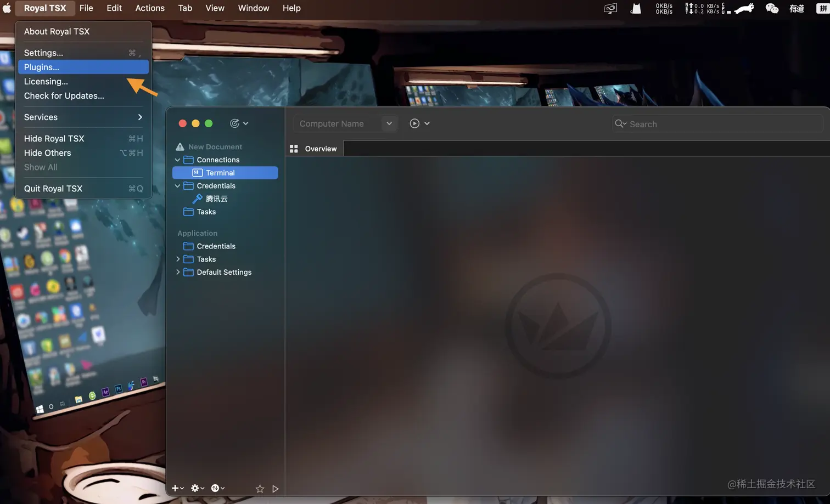Open WeChat from the menu bar
This screenshot has height=504, width=830.
tap(772, 8)
